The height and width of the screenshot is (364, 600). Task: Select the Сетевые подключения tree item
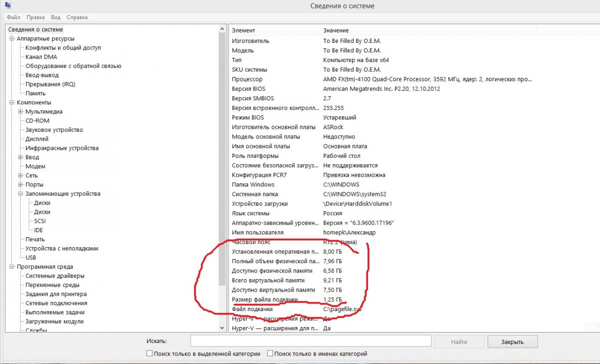[56, 304]
